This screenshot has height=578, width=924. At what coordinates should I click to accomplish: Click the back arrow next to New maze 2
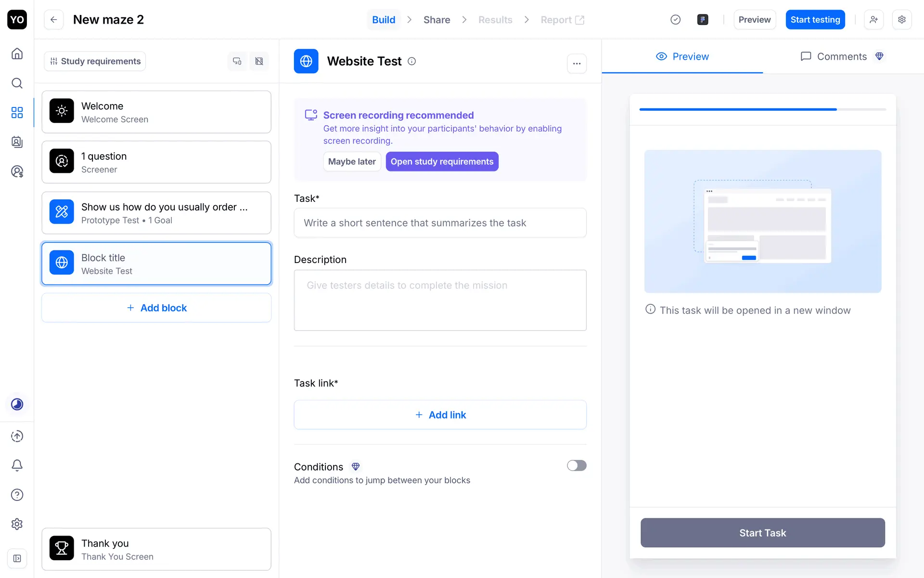coord(54,20)
